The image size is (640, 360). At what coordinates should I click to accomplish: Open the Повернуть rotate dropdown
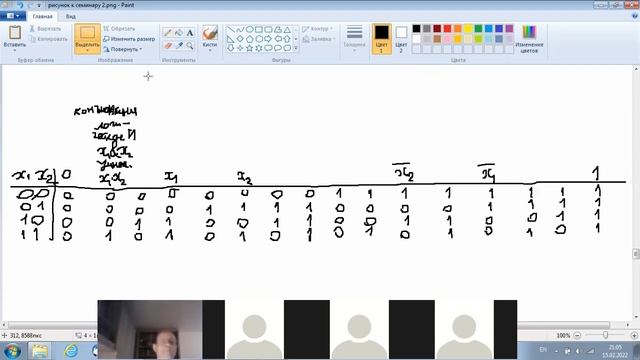tap(122, 49)
